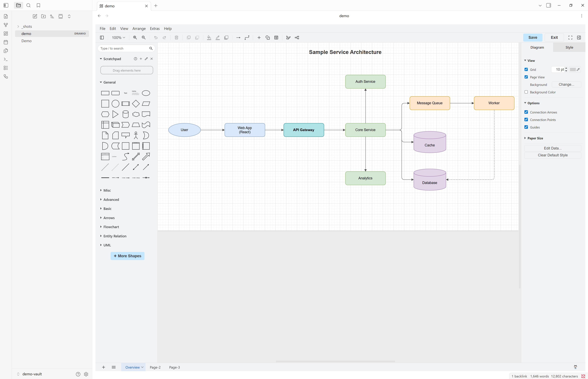Uncheck the Page View checkbox
The width and height of the screenshot is (588, 379).
pos(526,77)
